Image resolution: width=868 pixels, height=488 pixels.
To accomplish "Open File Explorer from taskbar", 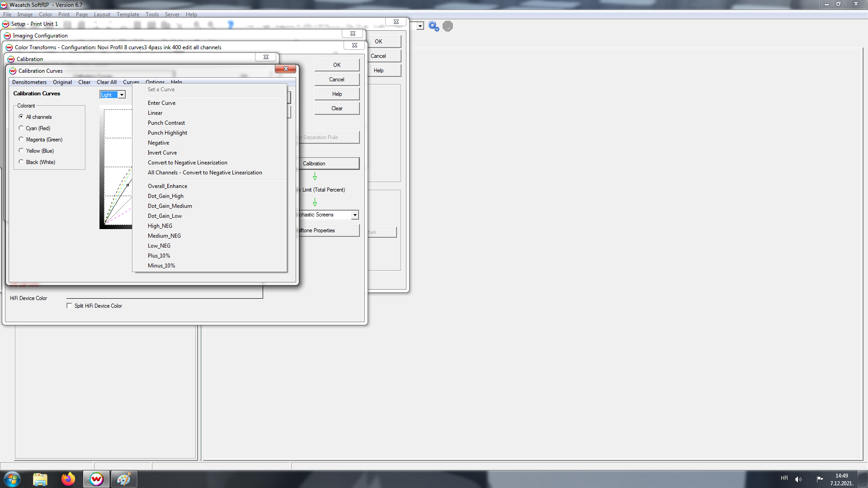I will [x=40, y=479].
